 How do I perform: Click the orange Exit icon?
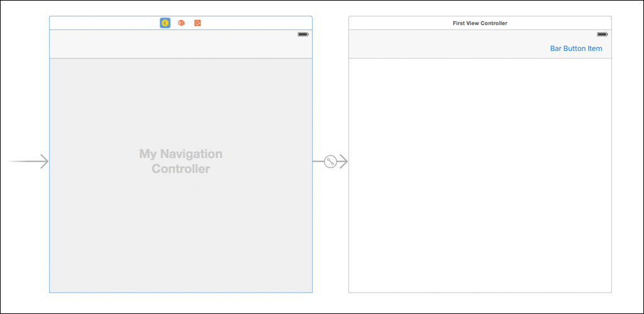pyautogui.click(x=197, y=23)
